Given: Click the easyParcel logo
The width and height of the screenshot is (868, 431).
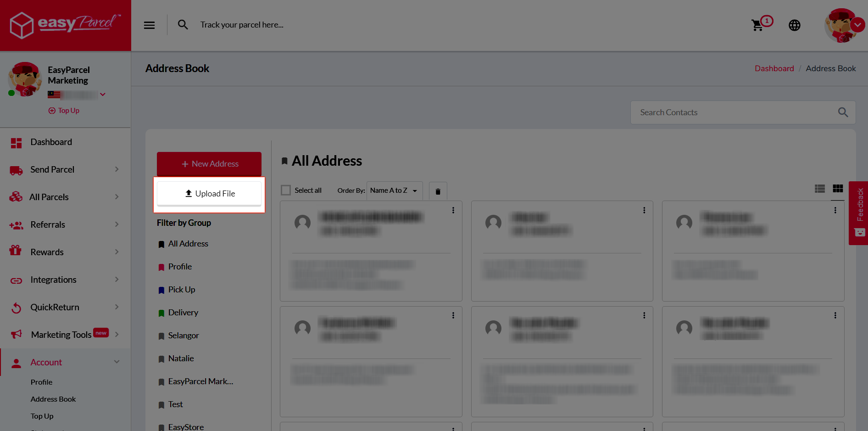Looking at the screenshot, I should coord(66,25).
